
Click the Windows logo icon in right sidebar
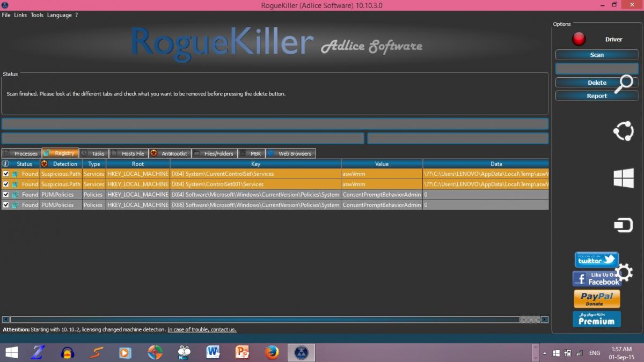[623, 178]
